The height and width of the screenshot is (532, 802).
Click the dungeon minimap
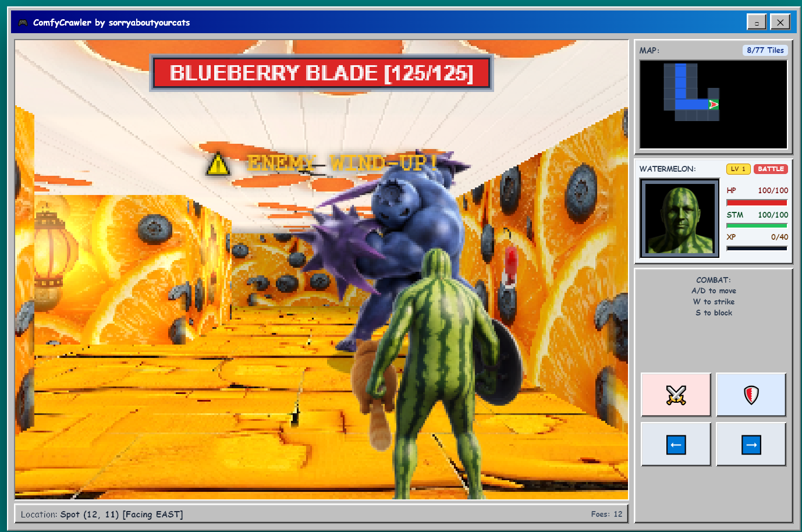pos(714,105)
